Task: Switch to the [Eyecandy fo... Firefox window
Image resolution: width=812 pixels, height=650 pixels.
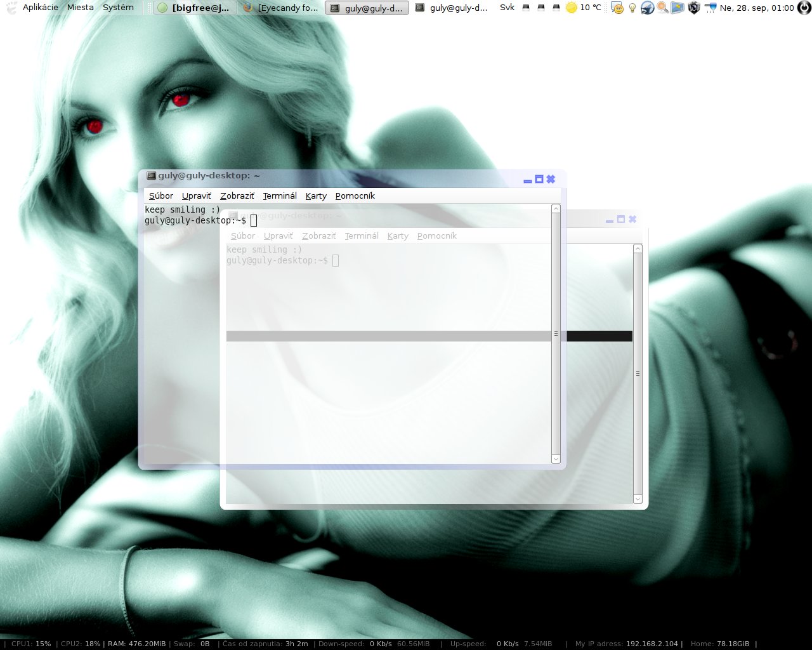Action: point(281,8)
